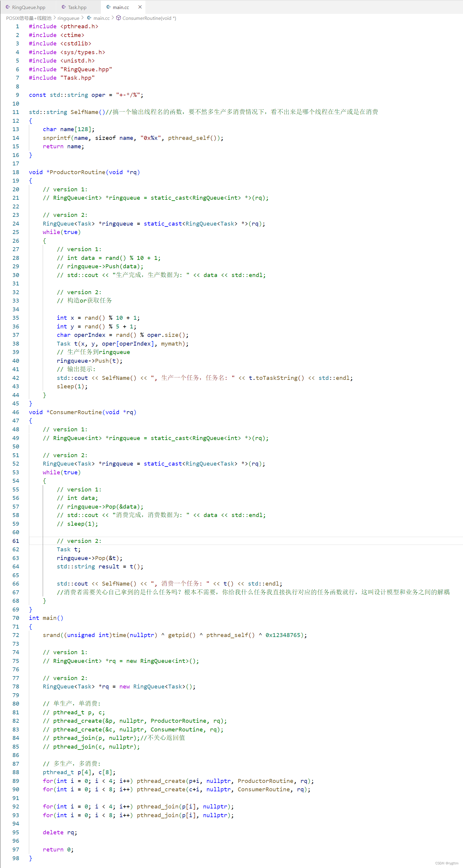Click "#include <unistd.h>" line
Image resolution: width=463 pixels, height=868 pixels.
click(62, 61)
